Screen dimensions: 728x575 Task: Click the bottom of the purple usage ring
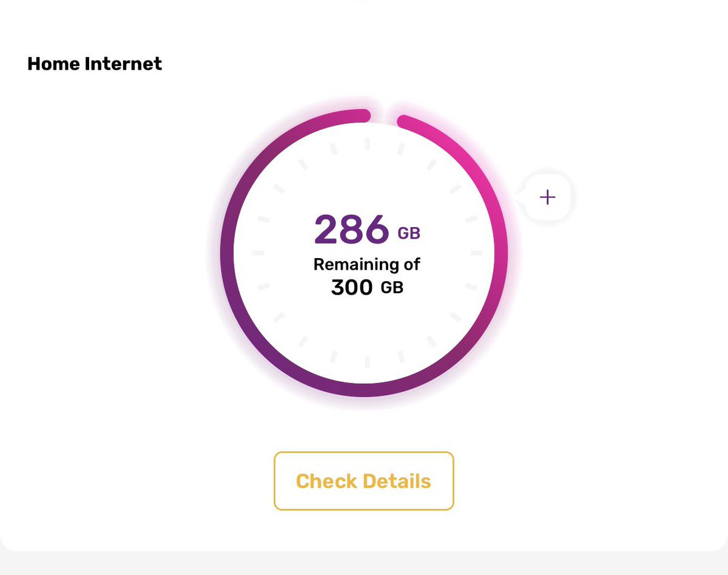click(364, 390)
